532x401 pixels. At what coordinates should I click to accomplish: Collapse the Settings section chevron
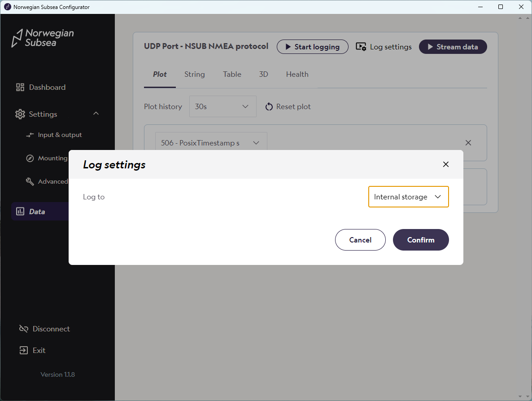point(96,114)
